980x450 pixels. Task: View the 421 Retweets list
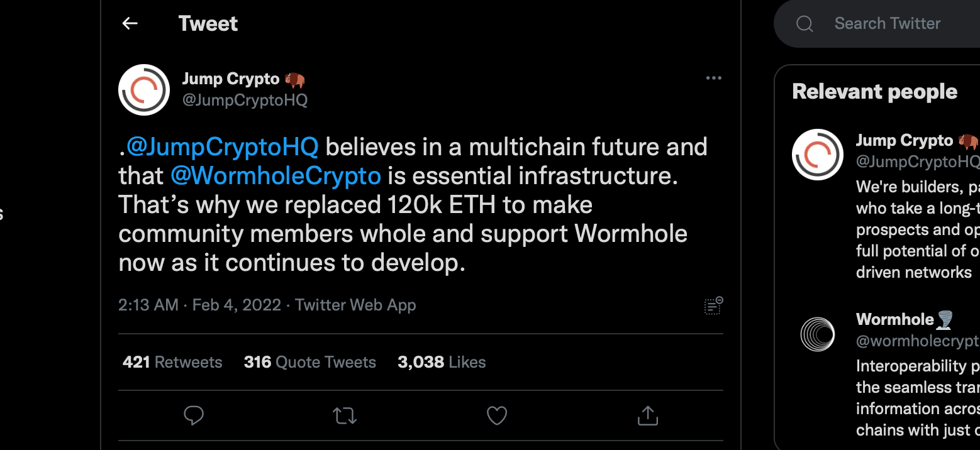pos(172,363)
